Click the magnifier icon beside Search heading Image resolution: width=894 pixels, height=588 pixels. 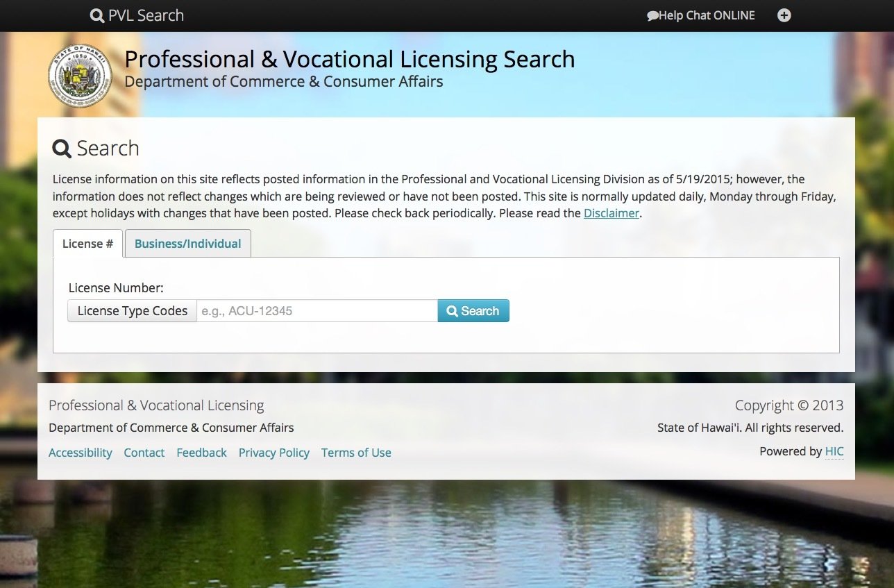(62, 149)
